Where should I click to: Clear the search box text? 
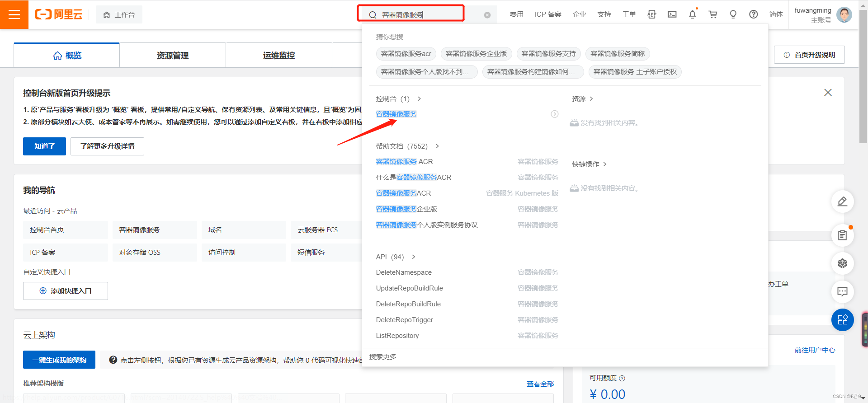(x=487, y=15)
